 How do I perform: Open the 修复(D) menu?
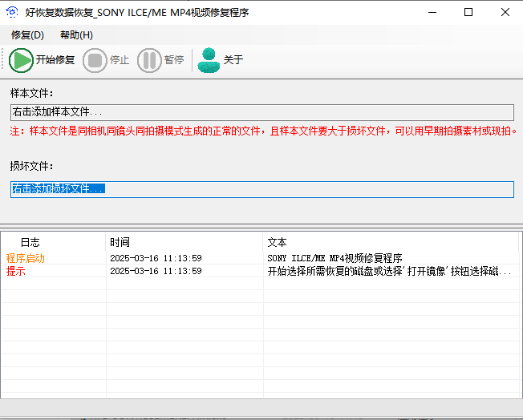(x=27, y=35)
